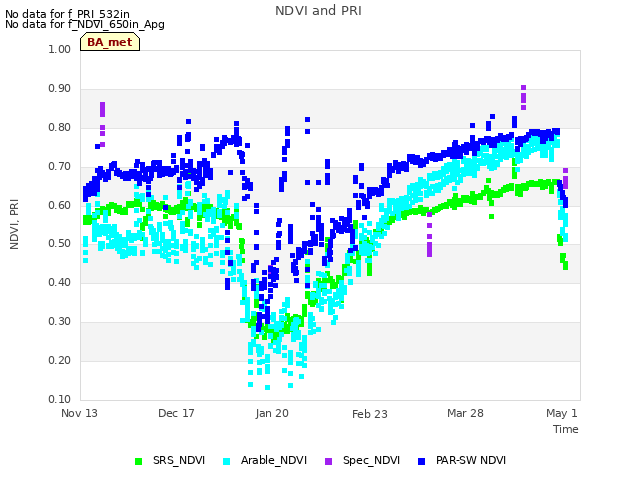Click the 0.20 y-axis tick label
Viewport: 640px width, 480px height.
point(60,360)
